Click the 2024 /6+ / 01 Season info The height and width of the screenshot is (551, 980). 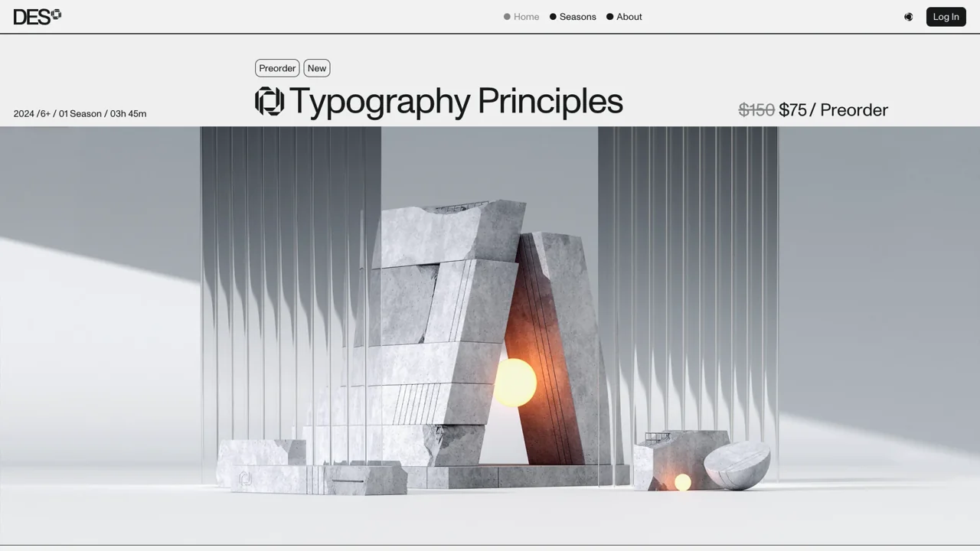[x=80, y=113]
